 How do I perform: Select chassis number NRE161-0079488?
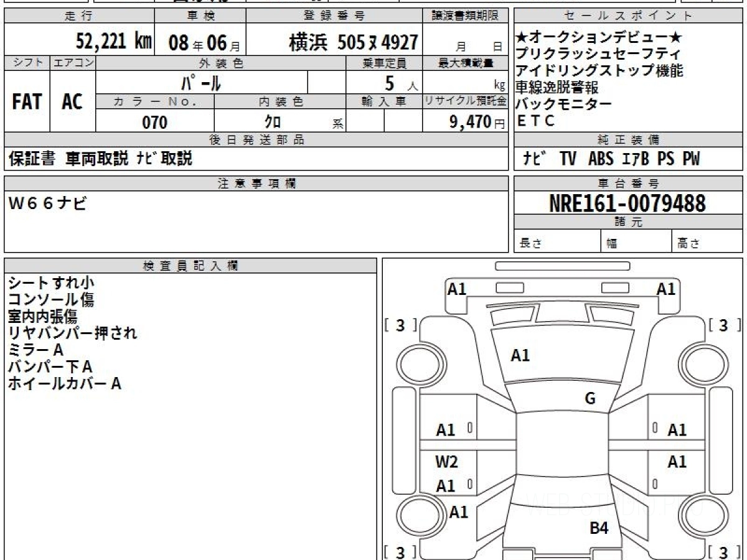pos(627,203)
